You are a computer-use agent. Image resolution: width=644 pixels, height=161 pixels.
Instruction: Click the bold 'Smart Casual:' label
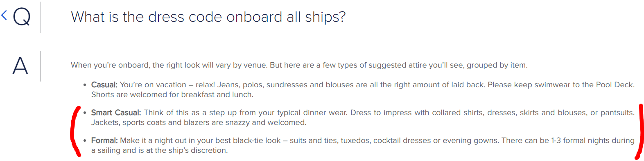[116, 113]
